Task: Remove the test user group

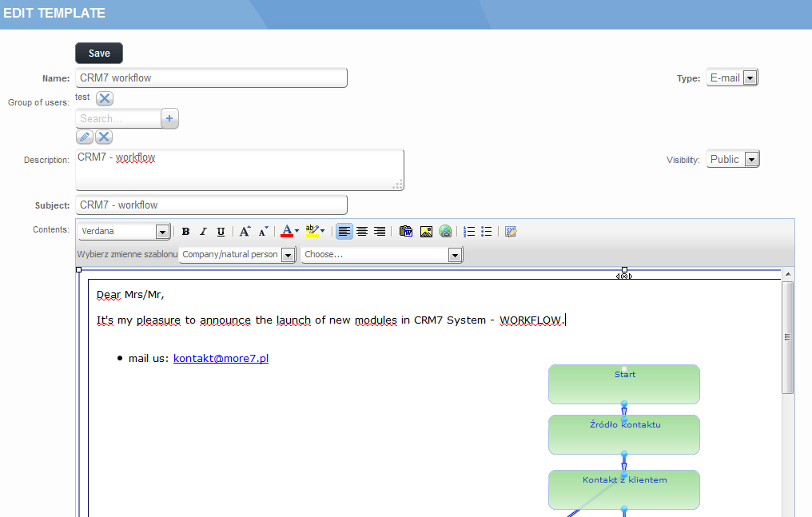Action: [105, 98]
